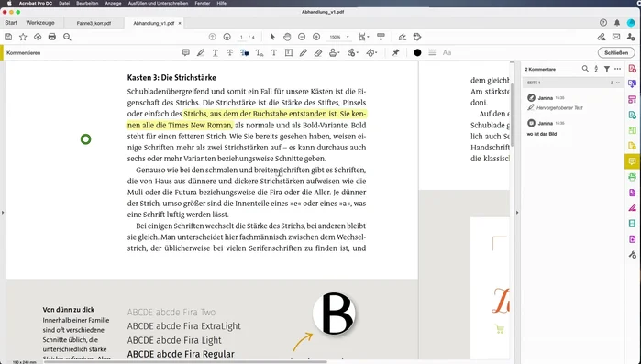The image size is (641, 364).
Task: Select the hand pan tool
Action: click(287, 37)
